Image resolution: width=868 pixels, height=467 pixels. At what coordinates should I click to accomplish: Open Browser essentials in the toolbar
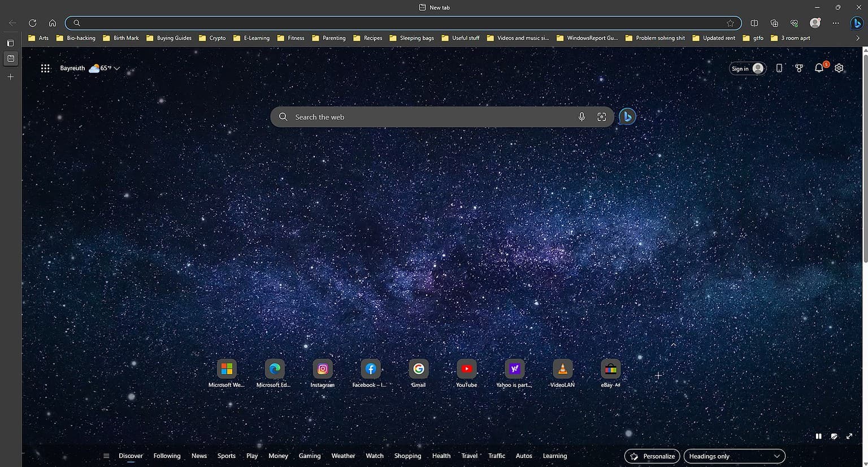point(793,23)
